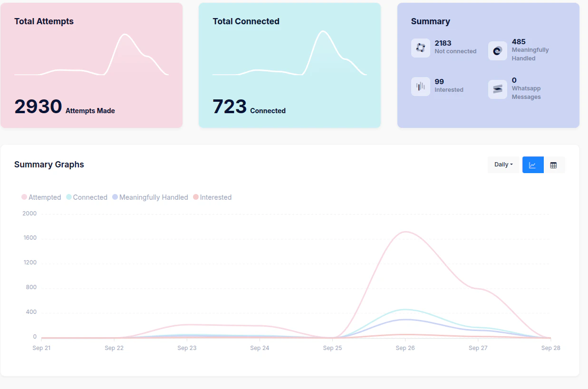Screen dimensions: 588x389
Task: Switch to table view
Action: 554,165
